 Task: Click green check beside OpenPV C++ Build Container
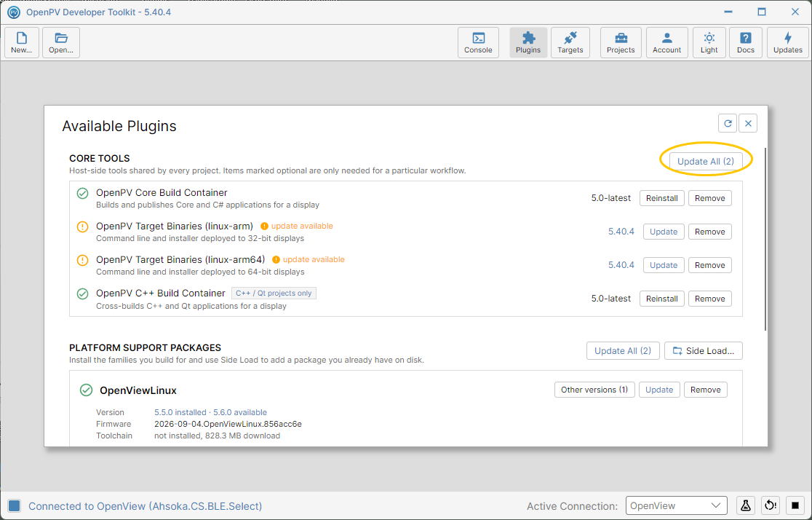tap(82, 294)
